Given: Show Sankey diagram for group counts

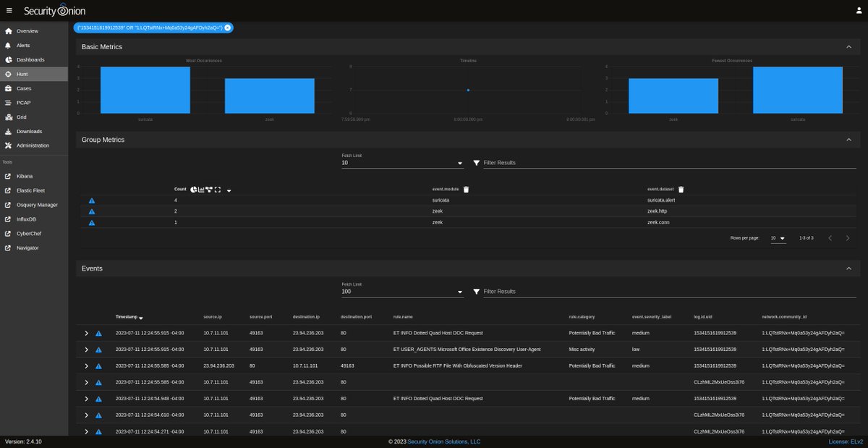Looking at the screenshot, I should 209,190.
